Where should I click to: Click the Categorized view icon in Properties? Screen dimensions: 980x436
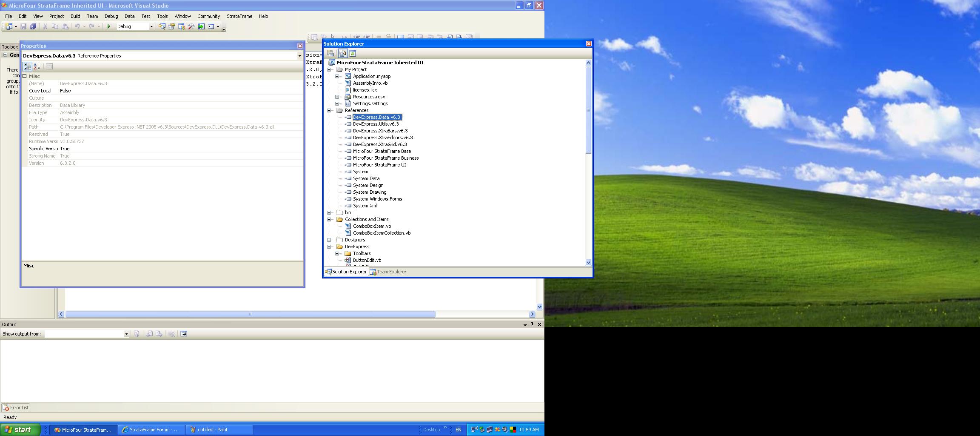[x=27, y=66]
